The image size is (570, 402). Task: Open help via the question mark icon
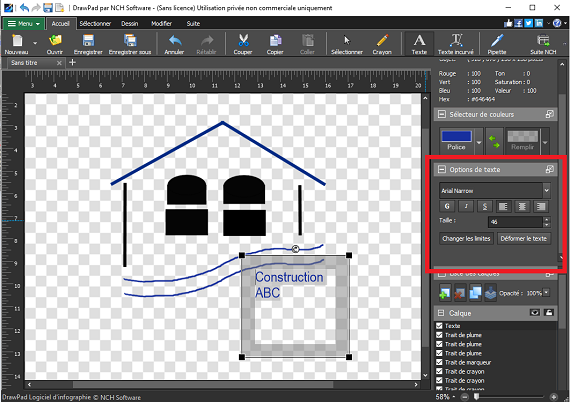[557, 23]
